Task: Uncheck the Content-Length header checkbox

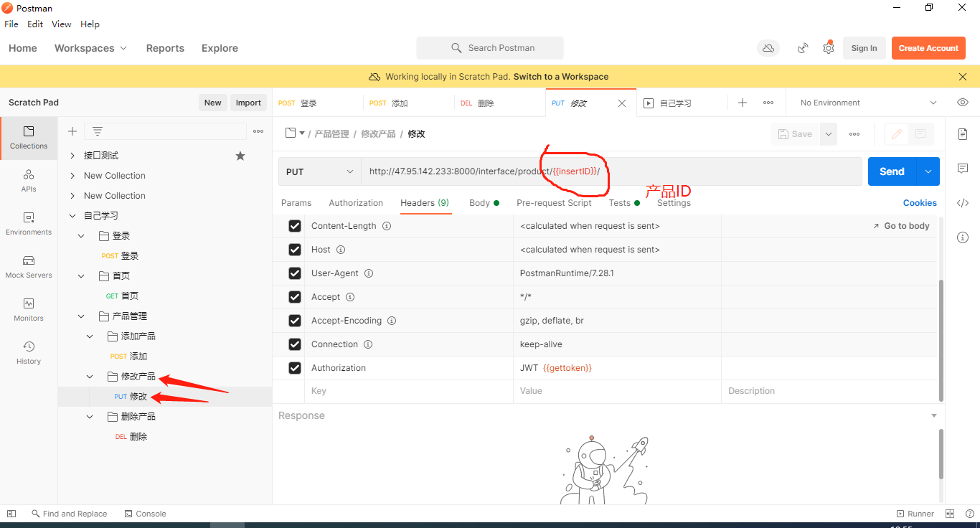Action: 294,226
